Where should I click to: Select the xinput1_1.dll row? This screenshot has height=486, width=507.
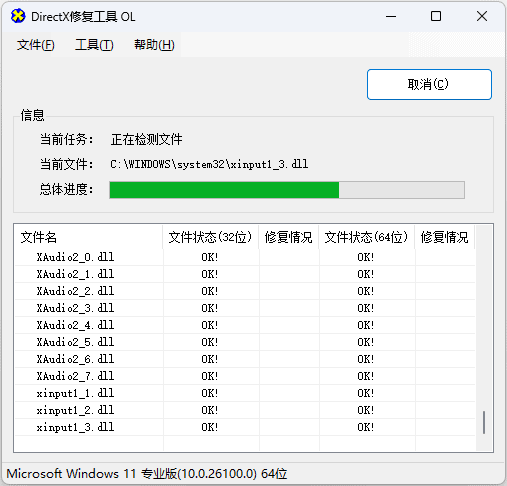pos(245,393)
